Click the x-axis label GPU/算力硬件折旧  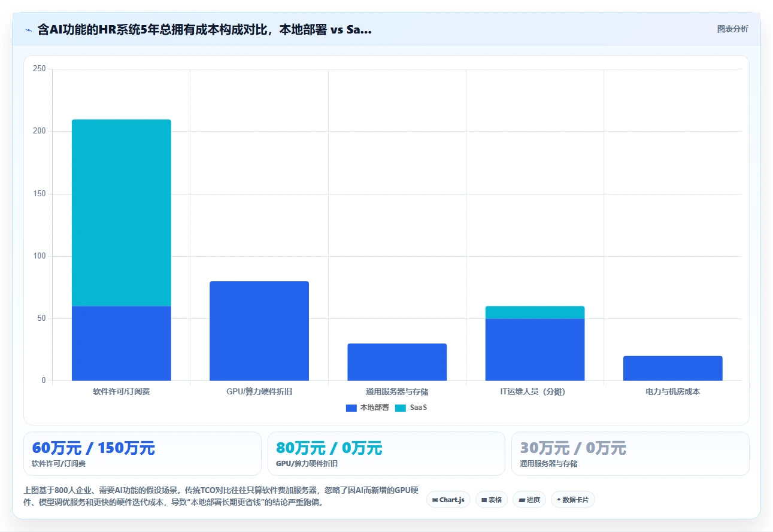coord(259,391)
